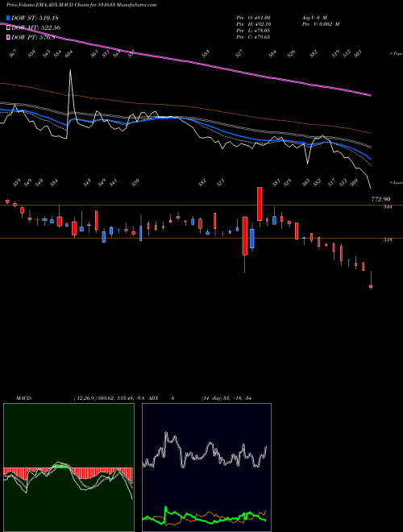Screen dimensions: 403x532
Task: Click the Pre C: 479.65 value
Action: 253,37
